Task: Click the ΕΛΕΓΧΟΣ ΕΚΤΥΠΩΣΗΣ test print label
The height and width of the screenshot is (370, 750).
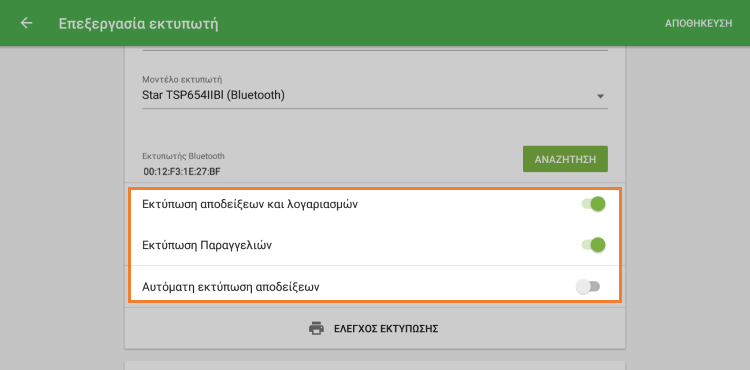Action: pos(386,329)
